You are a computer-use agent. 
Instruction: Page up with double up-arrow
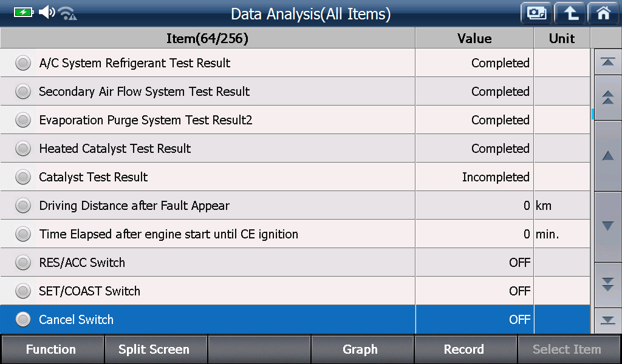(607, 98)
